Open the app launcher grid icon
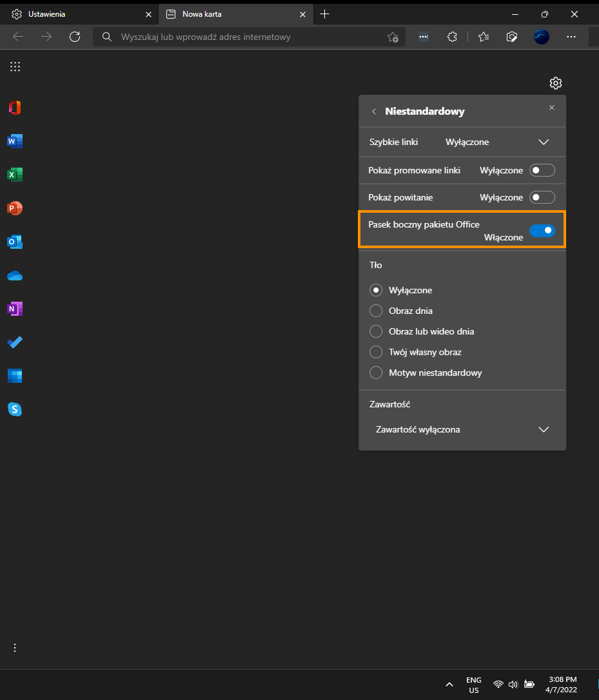 coord(15,66)
